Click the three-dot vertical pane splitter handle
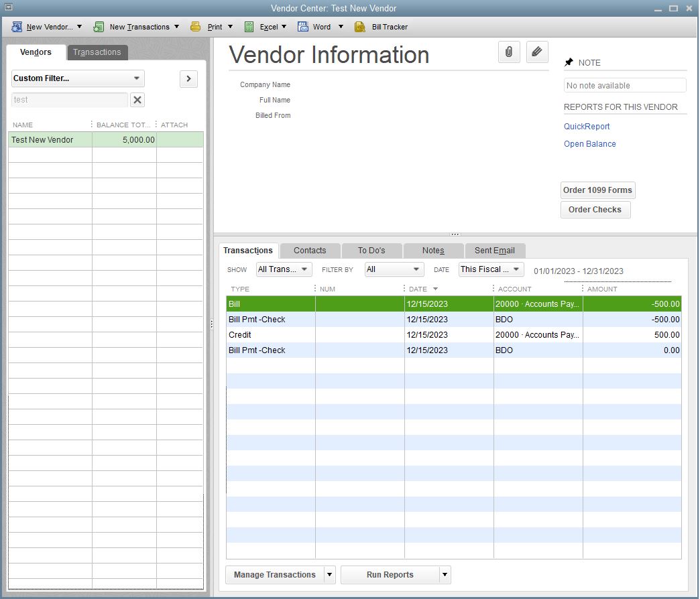 (212, 324)
